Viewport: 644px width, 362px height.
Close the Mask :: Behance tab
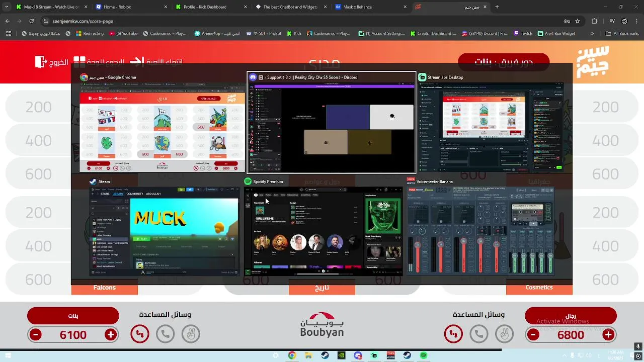tap(405, 7)
